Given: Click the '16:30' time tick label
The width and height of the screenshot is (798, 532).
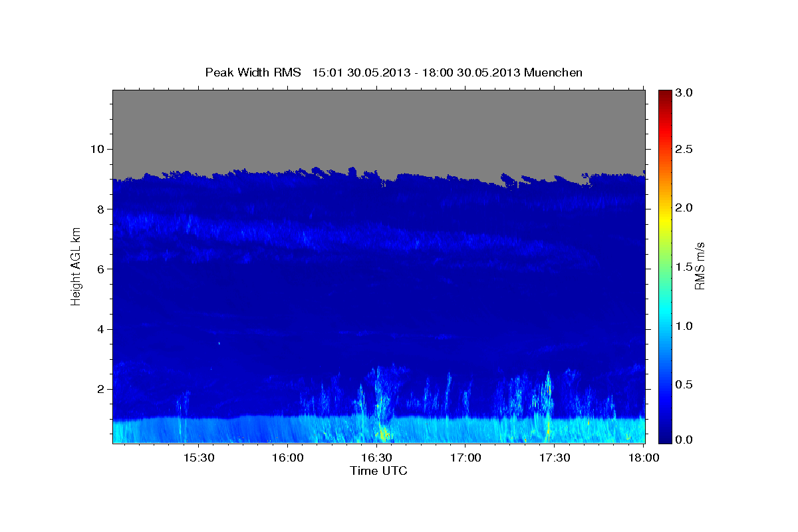Looking at the screenshot, I should click(377, 458).
